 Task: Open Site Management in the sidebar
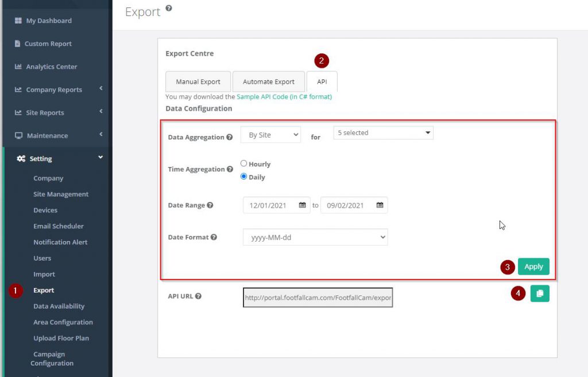[x=61, y=194]
